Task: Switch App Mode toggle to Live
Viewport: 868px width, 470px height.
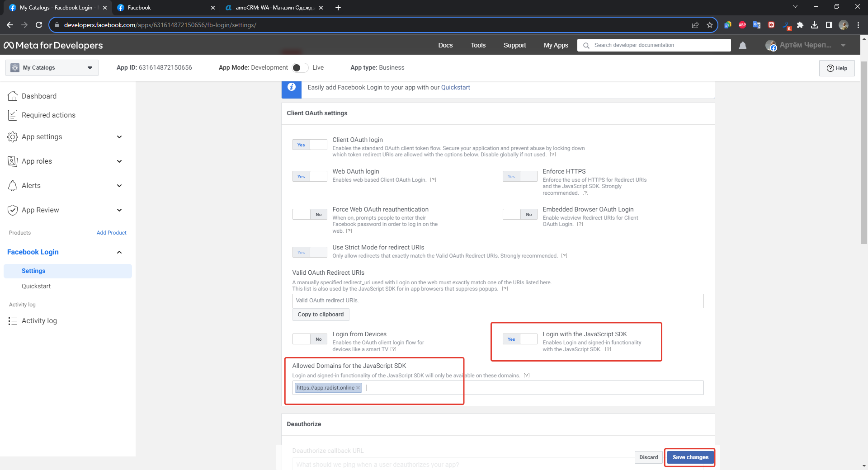Action: pos(300,68)
